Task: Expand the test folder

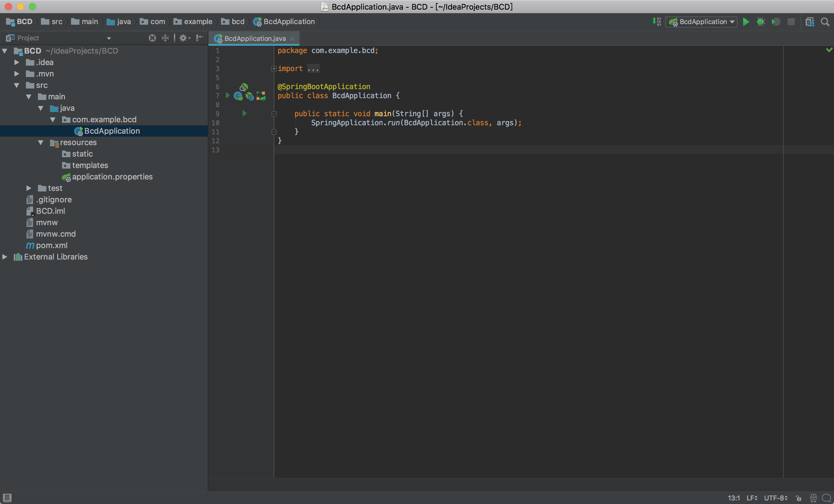Action: pyautogui.click(x=29, y=188)
